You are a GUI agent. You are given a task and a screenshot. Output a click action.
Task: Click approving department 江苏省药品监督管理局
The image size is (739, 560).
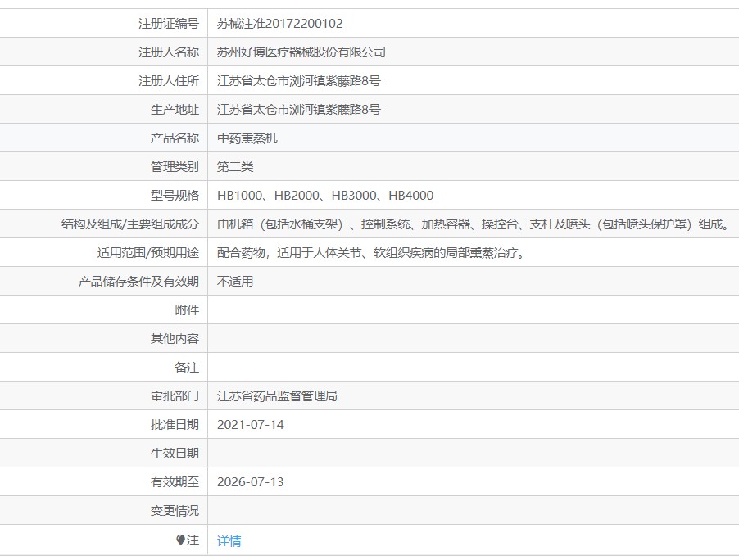pyautogui.click(x=277, y=396)
